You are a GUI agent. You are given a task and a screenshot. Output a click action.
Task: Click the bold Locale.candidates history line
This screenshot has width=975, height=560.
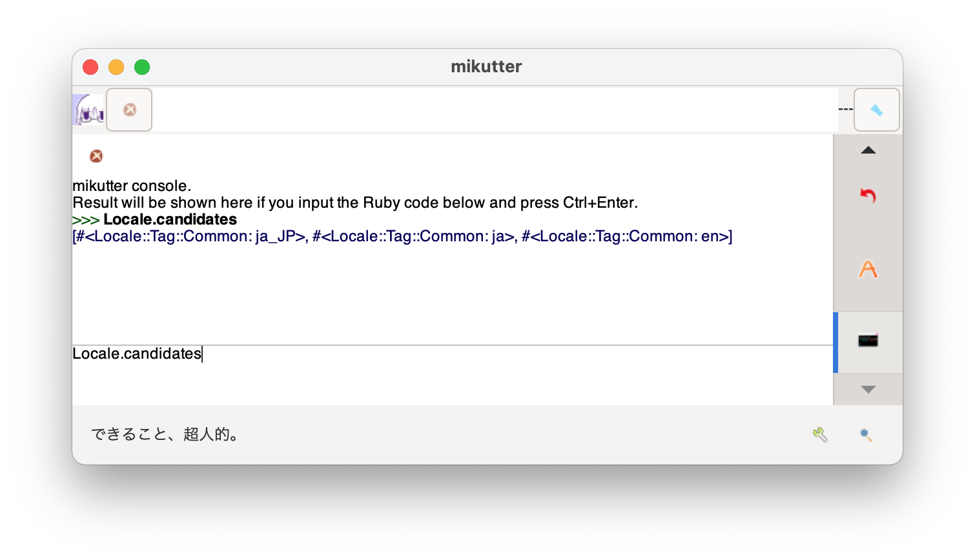coord(170,220)
